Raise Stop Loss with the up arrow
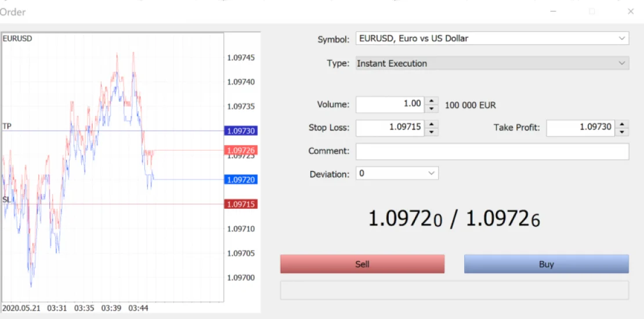This screenshot has width=644, height=319. 432,124
